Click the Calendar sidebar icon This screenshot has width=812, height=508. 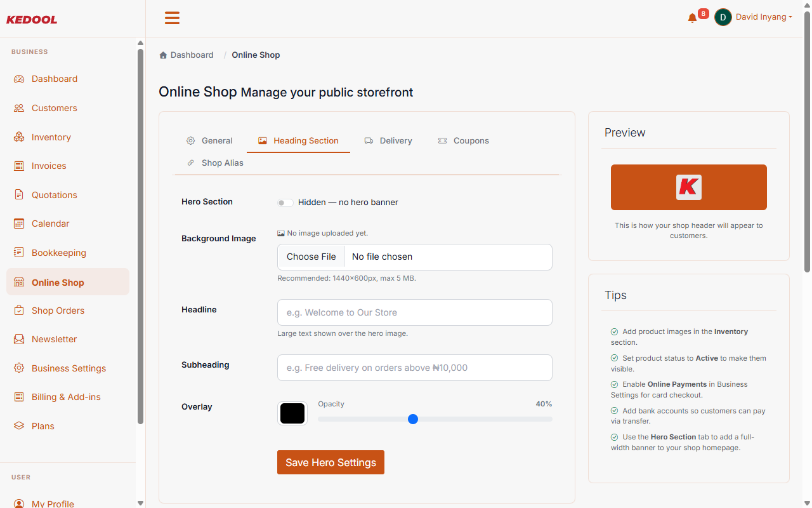(19, 224)
